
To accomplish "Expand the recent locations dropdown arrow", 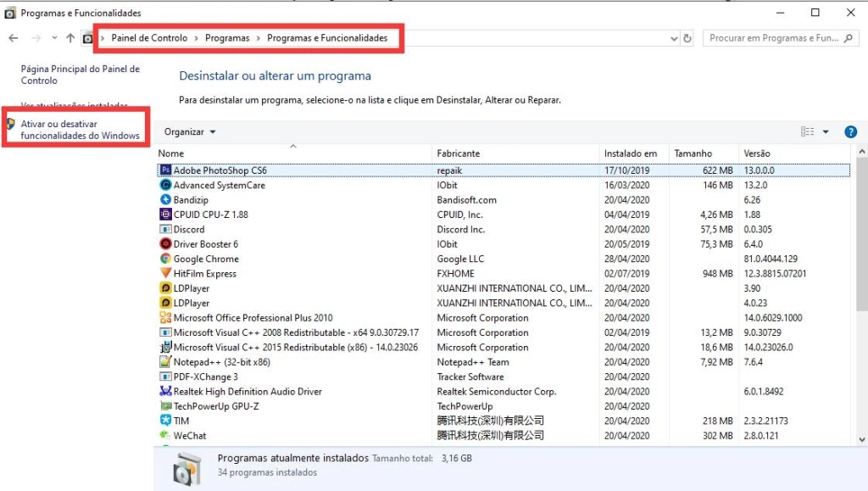I will tap(54, 38).
